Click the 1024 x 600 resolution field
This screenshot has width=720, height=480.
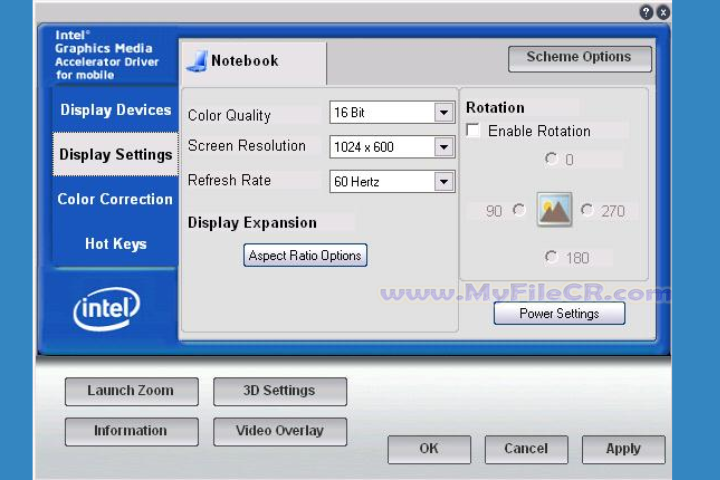point(392,147)
